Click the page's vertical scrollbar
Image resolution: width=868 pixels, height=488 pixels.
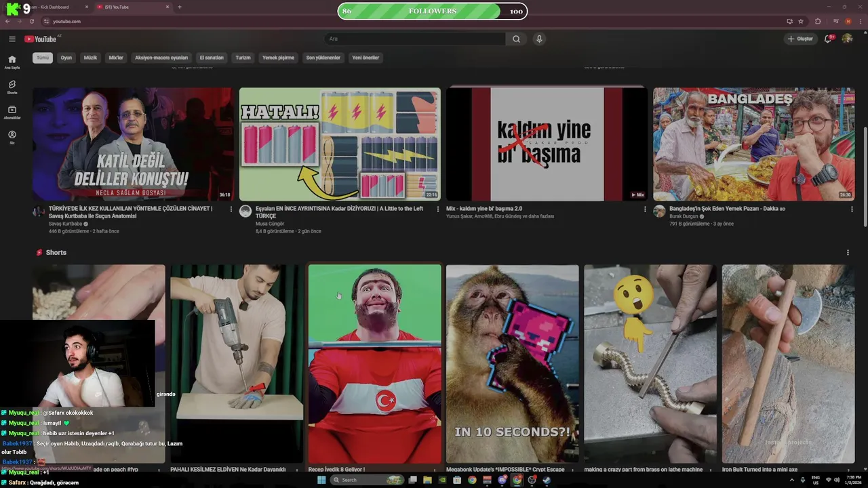coord(865,176)
